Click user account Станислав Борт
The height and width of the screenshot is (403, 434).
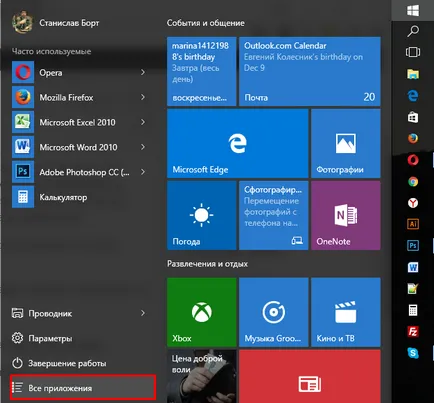[56, 23]
